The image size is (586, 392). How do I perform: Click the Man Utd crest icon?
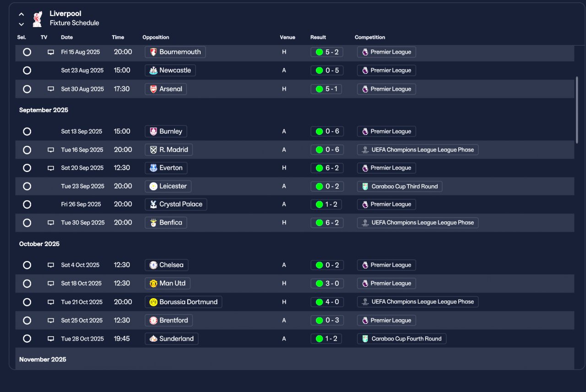(x=153, y=284)
